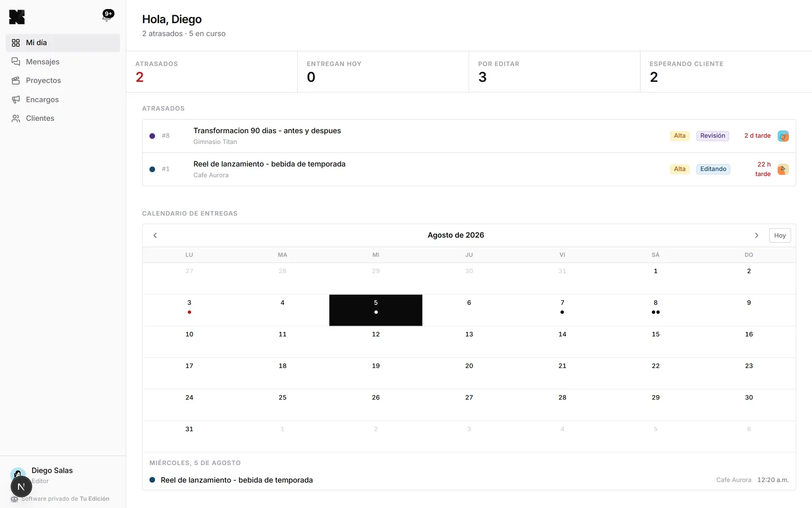Click the Mensajes chat bubbles icon

click(16, 62)
